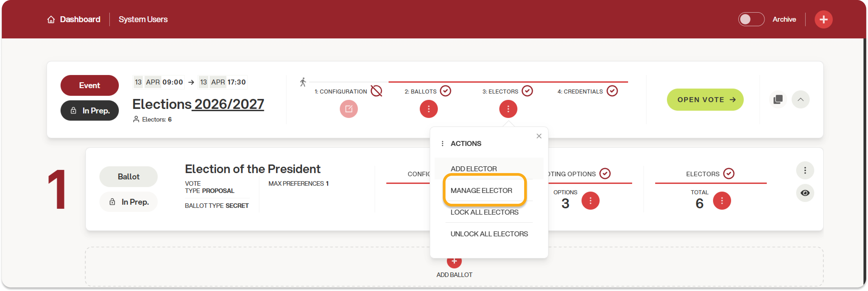Viewport: 868px width, 291px height.
Task: Choose Lock All Electors option
Action: tap(484, 212)
